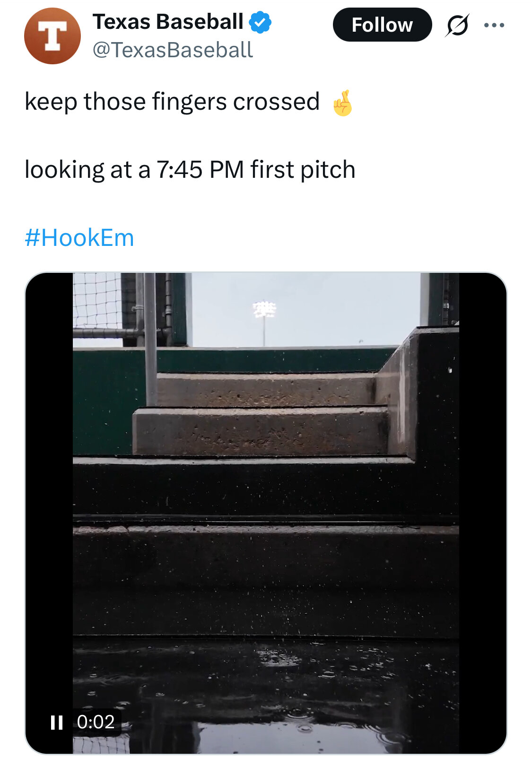Image resolution: width=532 pixels, height=759 pixels.
Task: Click the blue verified badge
Action: pos(261,22)
